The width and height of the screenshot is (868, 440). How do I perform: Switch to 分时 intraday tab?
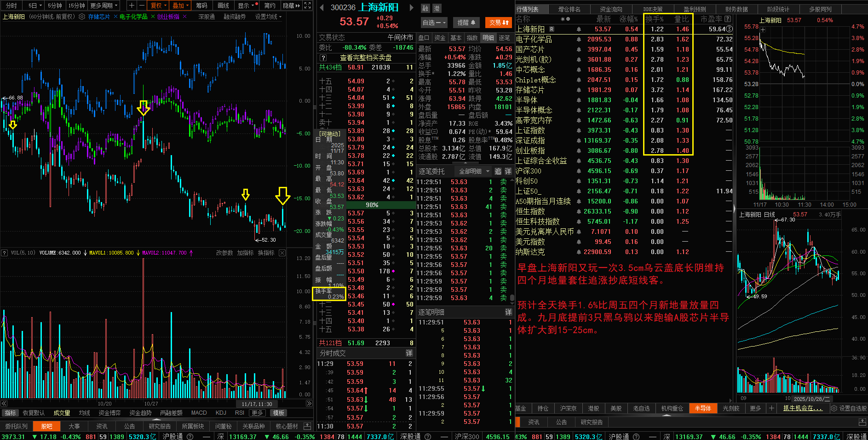[11, 6]
